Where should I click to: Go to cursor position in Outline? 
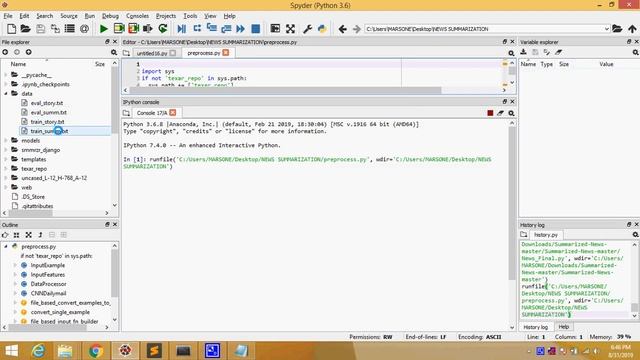coord(5,235)
